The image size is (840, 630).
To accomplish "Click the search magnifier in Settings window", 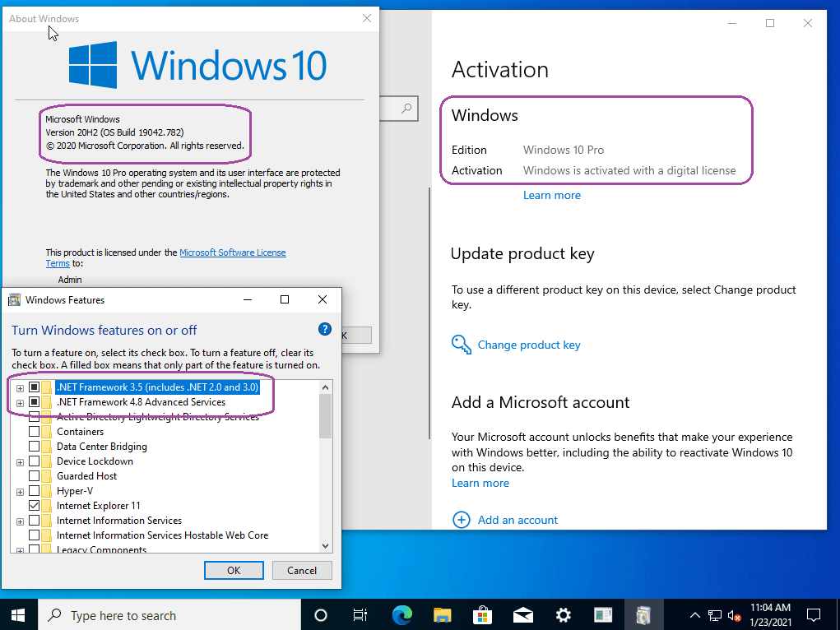I will (x=406, y=109).
